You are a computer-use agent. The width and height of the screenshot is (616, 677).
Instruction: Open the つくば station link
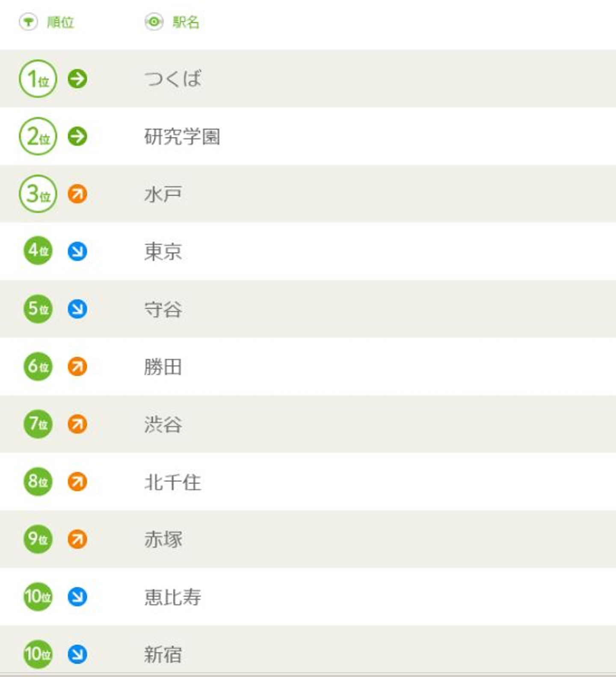[173, 79]
